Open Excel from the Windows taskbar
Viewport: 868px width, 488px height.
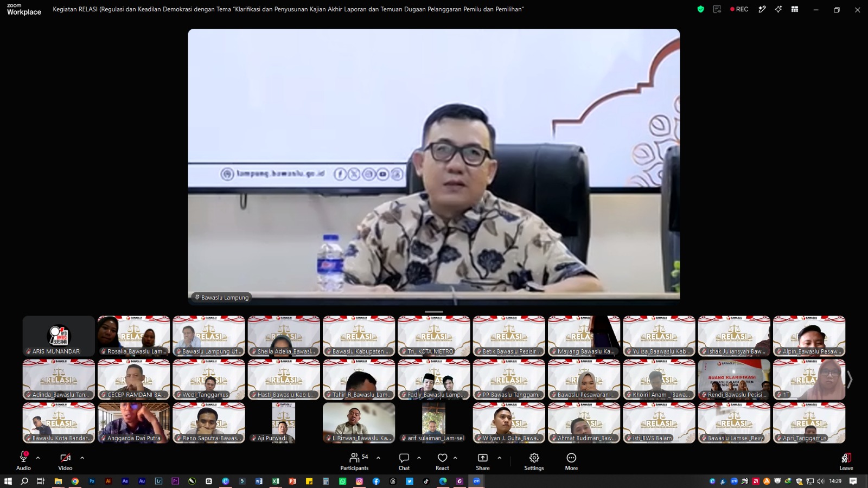[x=276, y=481]
